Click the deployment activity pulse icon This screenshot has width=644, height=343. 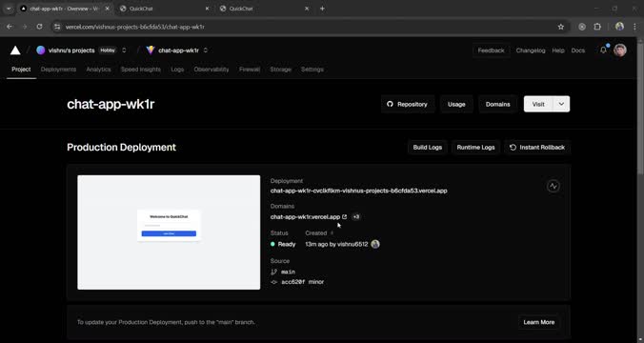click(553, 186)
